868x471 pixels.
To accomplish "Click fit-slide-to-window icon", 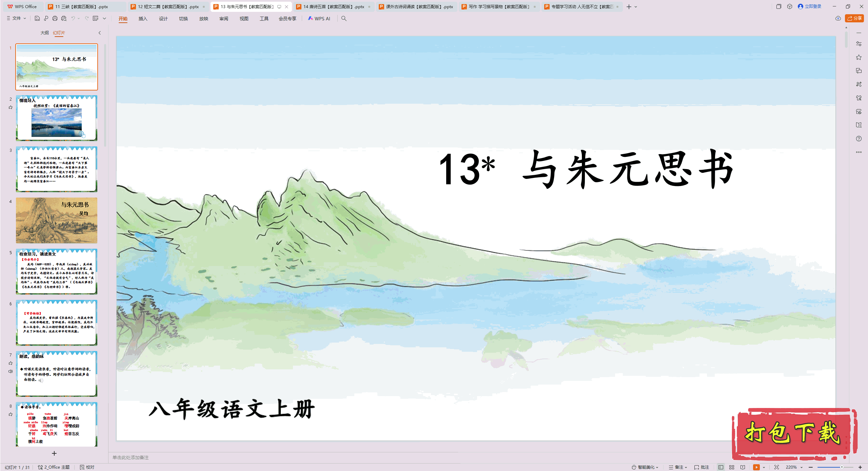I will 776,467.
